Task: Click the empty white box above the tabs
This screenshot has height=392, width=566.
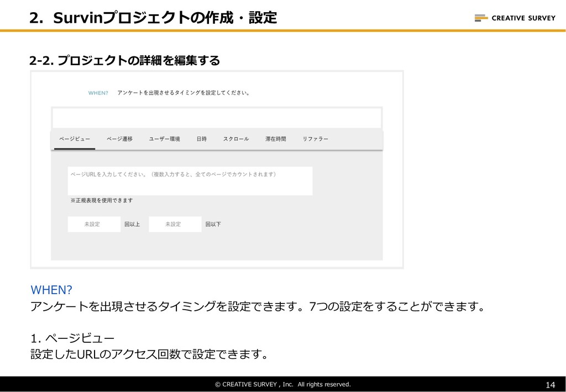Action: 217,118
